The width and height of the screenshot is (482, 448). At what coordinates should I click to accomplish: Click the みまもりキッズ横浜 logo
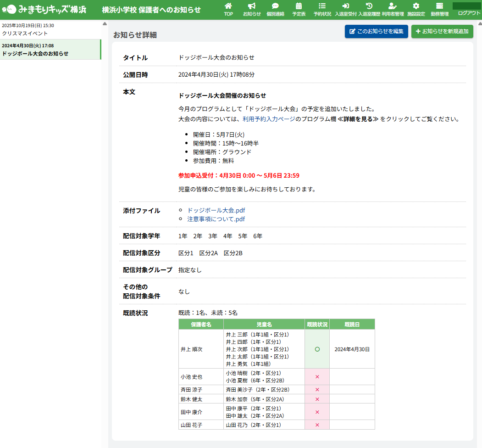[x=44, y=9]
